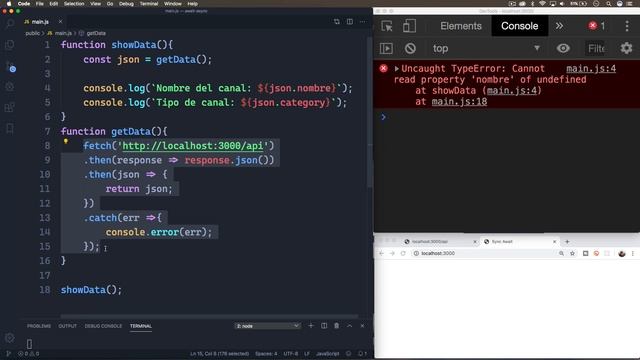The width and height of the screenshot is (640, 360).
Task: Change language mode from JavaScript
Action: pos(327,354)
